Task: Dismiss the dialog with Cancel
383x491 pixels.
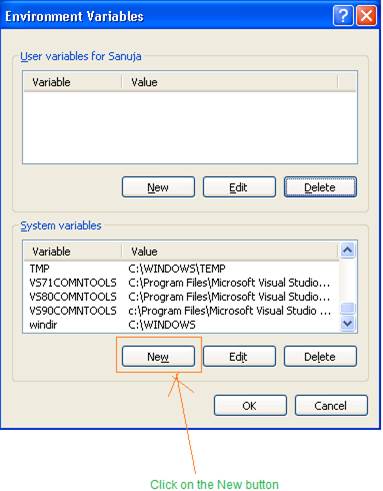Action: point(331,405)
